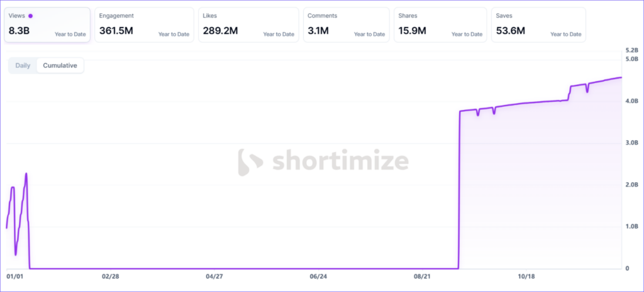Screen dimensions: 644x292
Task: Click the 8.3B views total
Action: tap(19, 30)
